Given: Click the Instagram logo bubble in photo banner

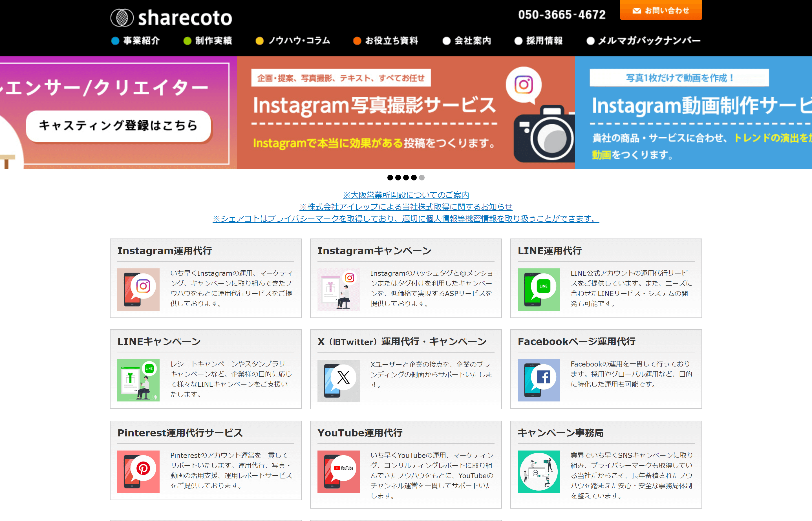Looking at the screenshot, I should [x=523, y=85].
